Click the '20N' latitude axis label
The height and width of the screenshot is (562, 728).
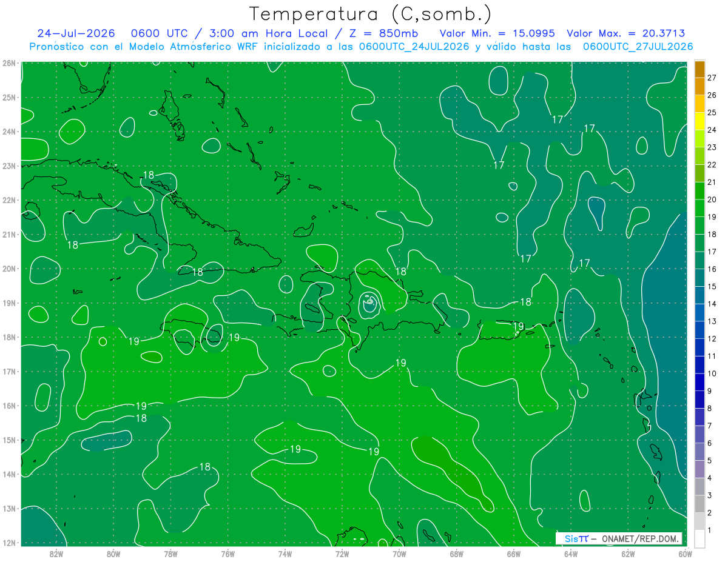click(9, 269)
